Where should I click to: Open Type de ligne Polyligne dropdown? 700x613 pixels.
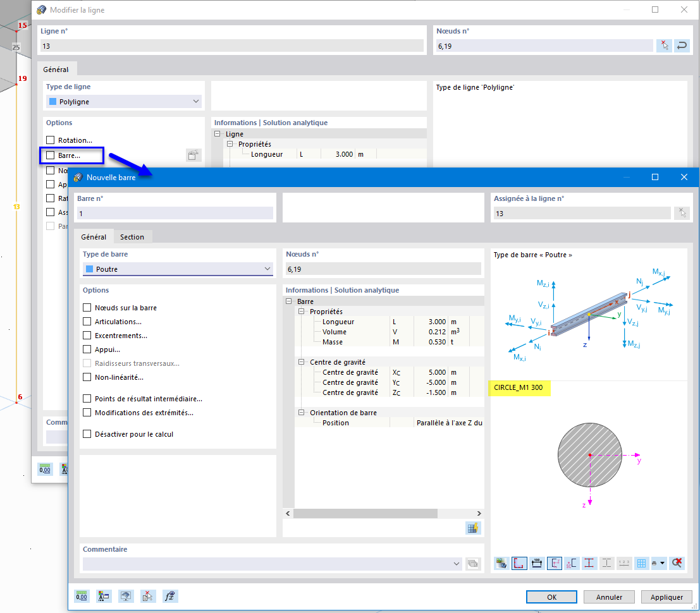[x=124, y=102]
